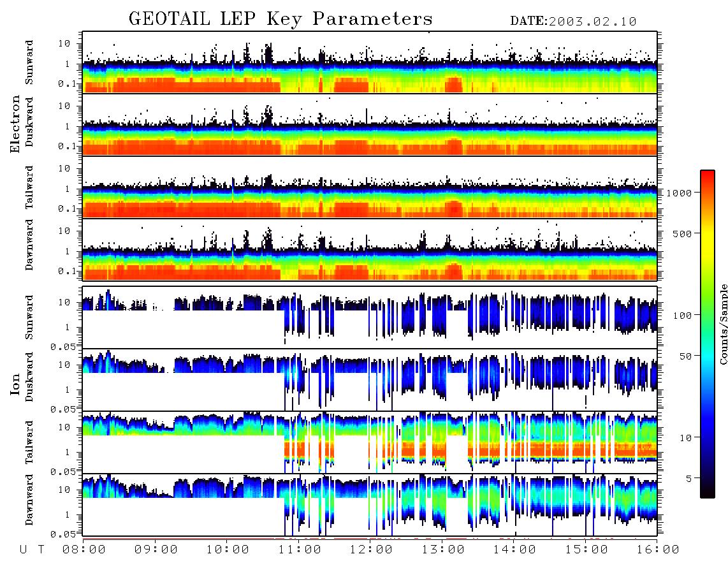Image resolution: width=728 pixels, height=561 pixels.
Task: Click the 500 colorbar tick value
Action: pyautogui.click(x=682, y=233)
